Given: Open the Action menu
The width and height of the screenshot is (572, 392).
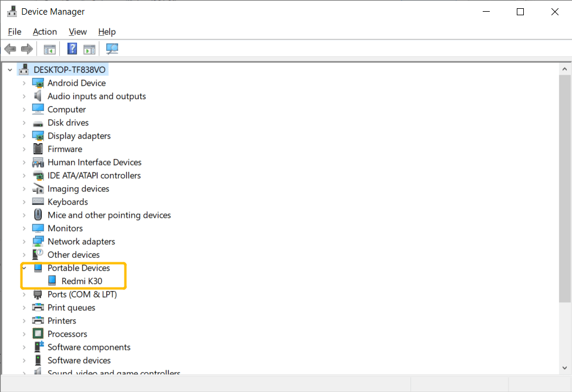Looking at the screenshot, I should pyautogui.click(x=45, y=32).
